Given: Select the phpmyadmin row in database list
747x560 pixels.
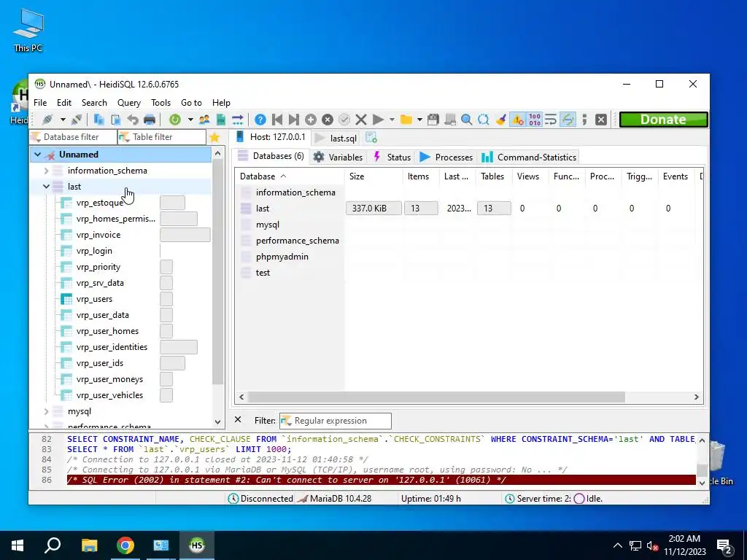Looking at the screenshot, I should [282, 257].
